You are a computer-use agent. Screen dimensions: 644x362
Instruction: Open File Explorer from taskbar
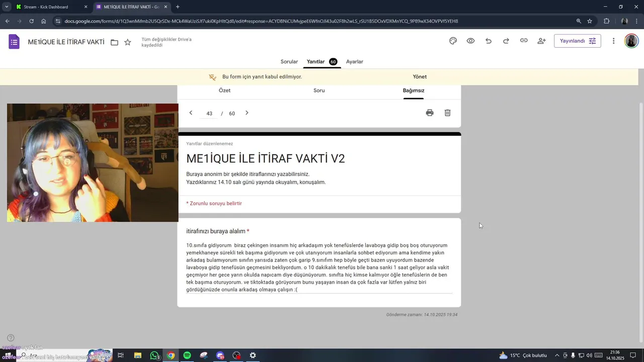pyautogui.click(x=137, y=355)
